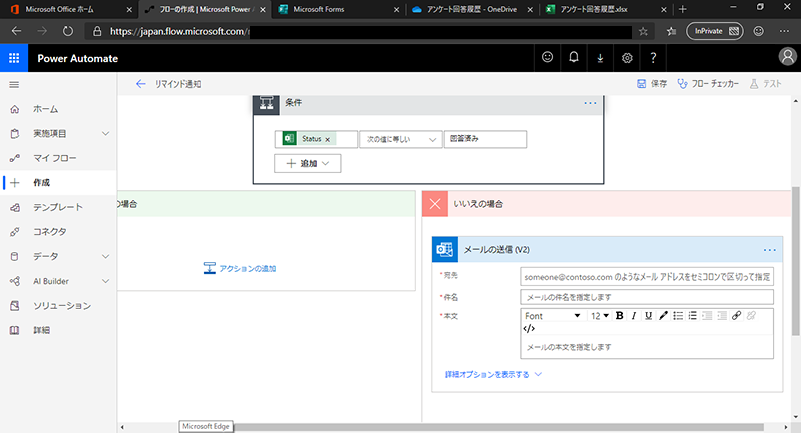
Task: Open the 追加 dropdown in condition
Action: [x=308, y=163]
